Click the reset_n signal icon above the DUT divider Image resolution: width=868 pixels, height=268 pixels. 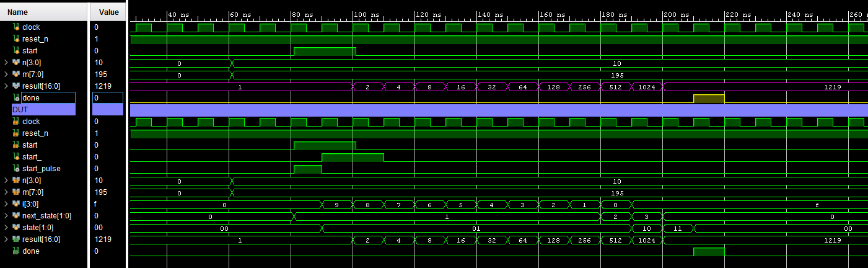click(16, 39)
